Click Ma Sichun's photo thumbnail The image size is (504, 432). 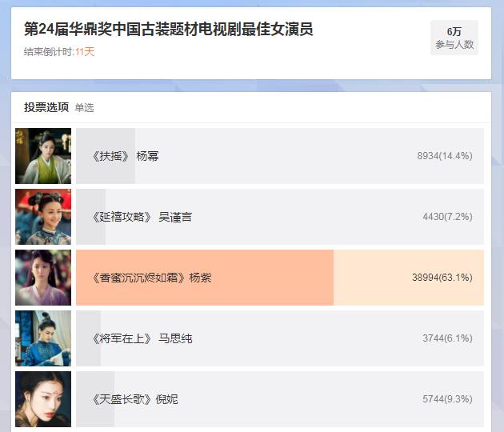[x=43, y=338]
